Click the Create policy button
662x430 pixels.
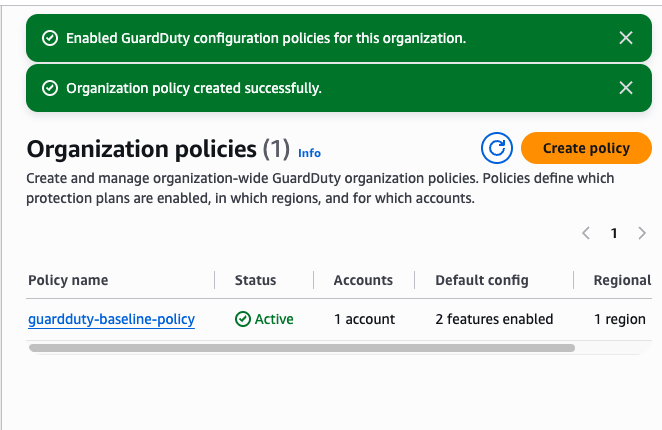point(586,148)
